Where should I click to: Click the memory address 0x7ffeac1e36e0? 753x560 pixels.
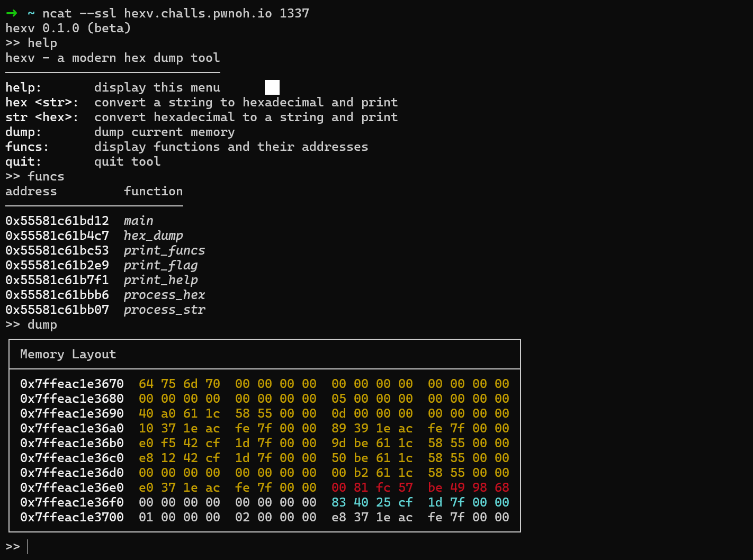(x=72, y=487)
